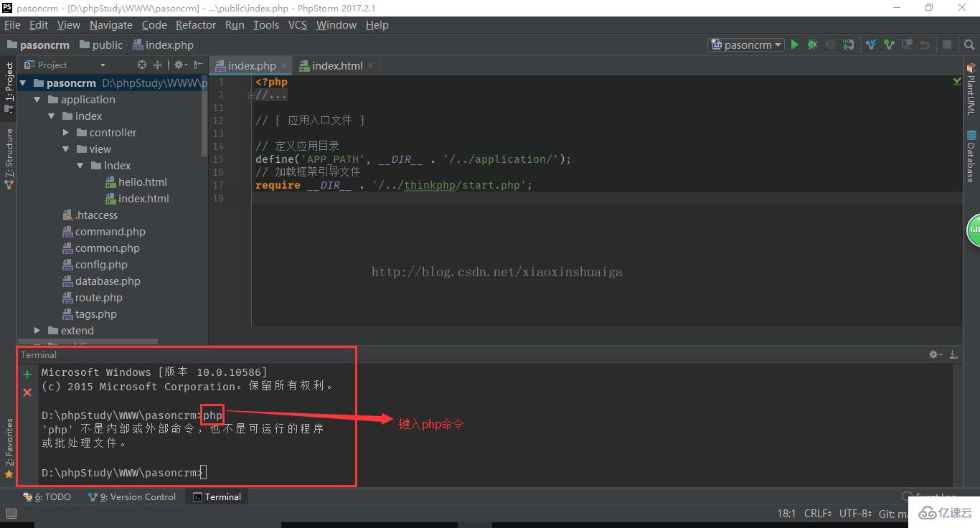Close the index.html editor tab
The image size is (980, 528).
[370, 65]
